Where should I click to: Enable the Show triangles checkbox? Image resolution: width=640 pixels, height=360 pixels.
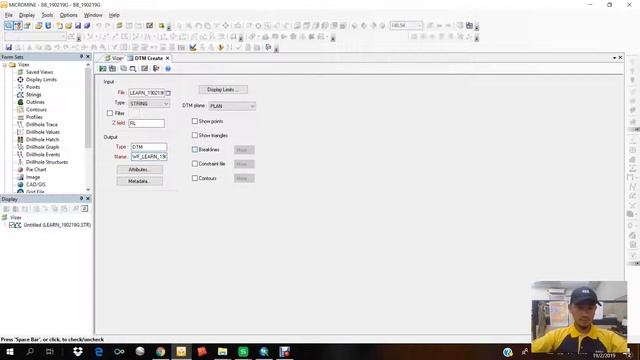coord(195,135)
